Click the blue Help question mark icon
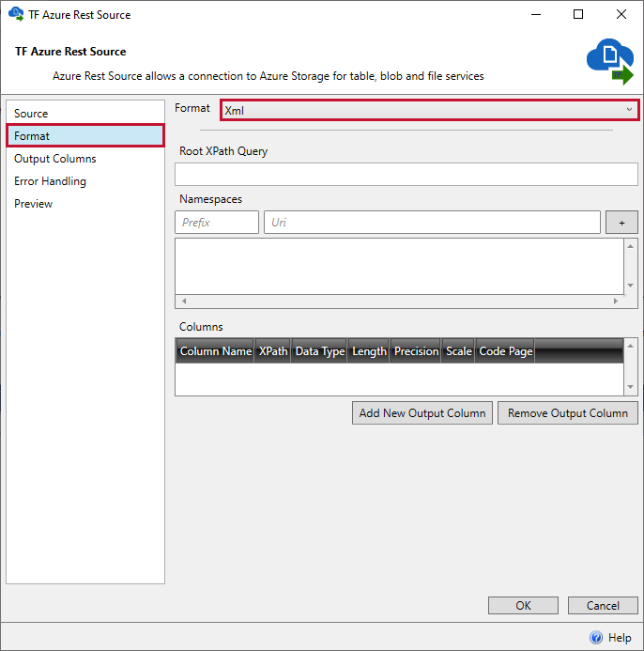The image size is (644, 651). click(596, 637)
